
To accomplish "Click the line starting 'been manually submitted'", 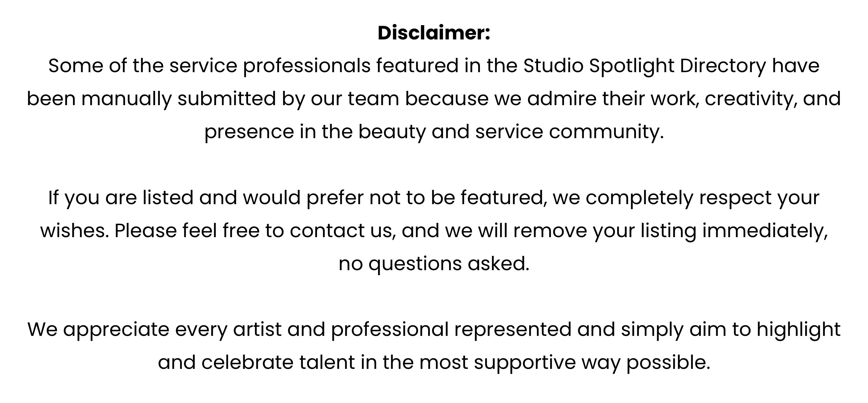I will click(434, 99).
